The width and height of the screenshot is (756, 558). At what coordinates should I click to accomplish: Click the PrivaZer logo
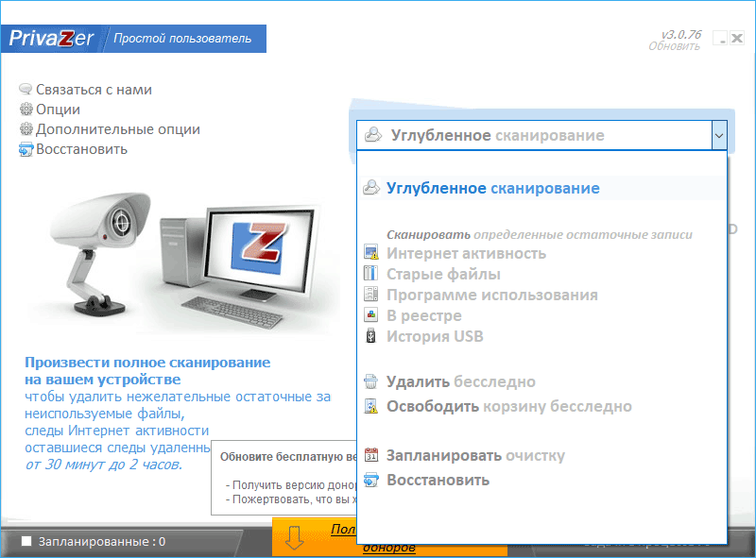tap(51, 38)
